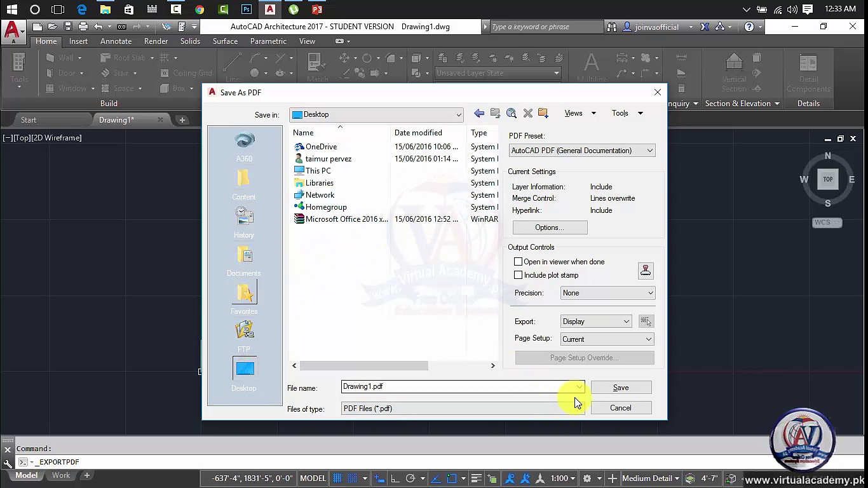
Task: Open Documents in the places sidebar
Action: coord(244,261)
